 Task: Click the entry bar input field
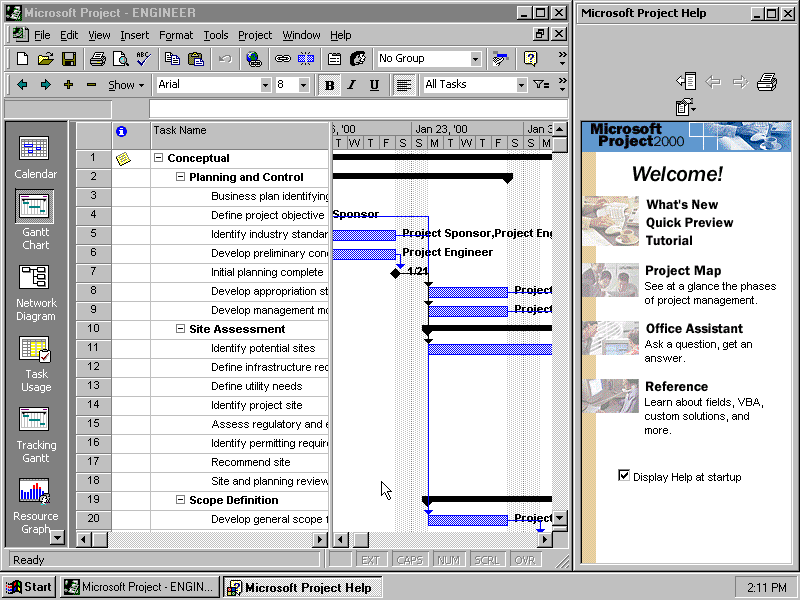coord(358,109)
